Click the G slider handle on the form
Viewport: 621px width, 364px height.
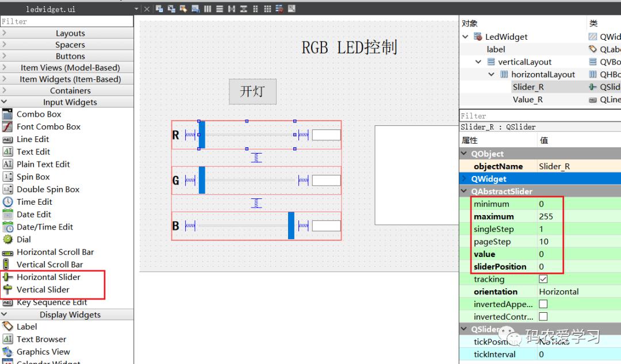202,180
